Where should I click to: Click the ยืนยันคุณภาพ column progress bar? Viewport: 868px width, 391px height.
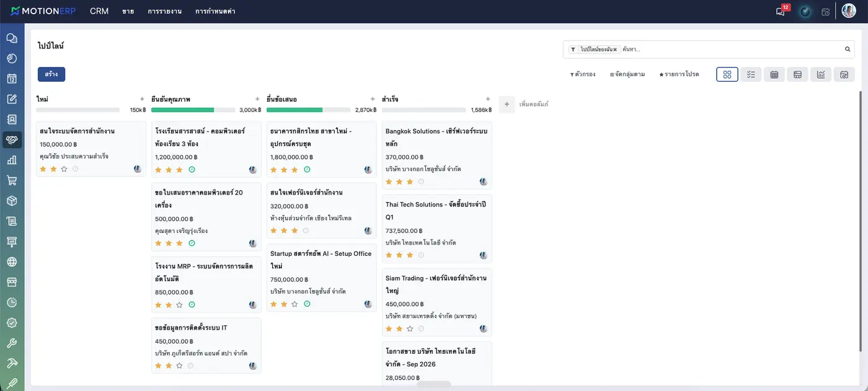click(x=193, y=110)
